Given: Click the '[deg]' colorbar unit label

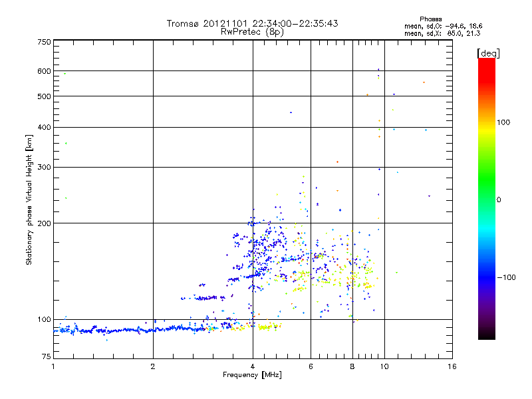Looking at the screenshot, I should coord(488,53).
